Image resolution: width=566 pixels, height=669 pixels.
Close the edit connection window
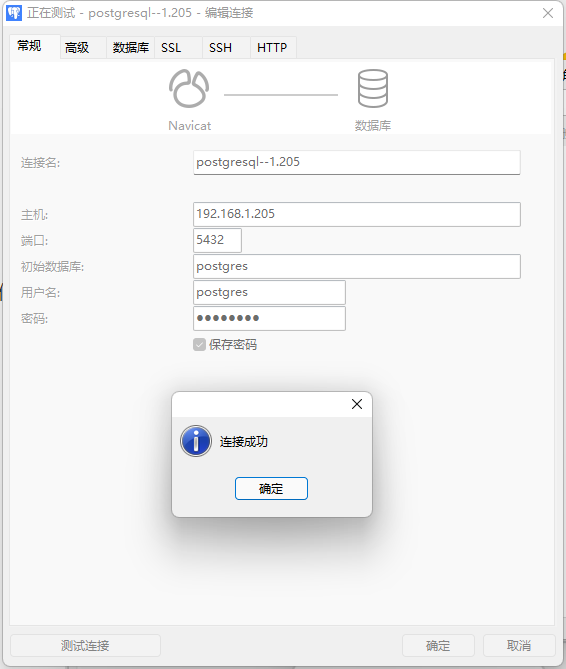point(548,13)
